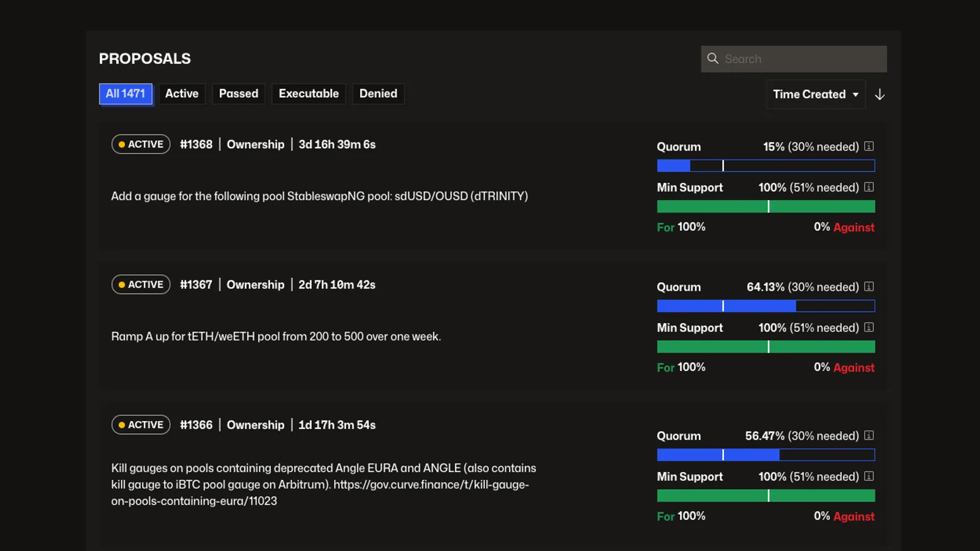This screenshot has height=551, width=980.
Task: Click the search magnifier icon
Action: [x=712, y=58]
